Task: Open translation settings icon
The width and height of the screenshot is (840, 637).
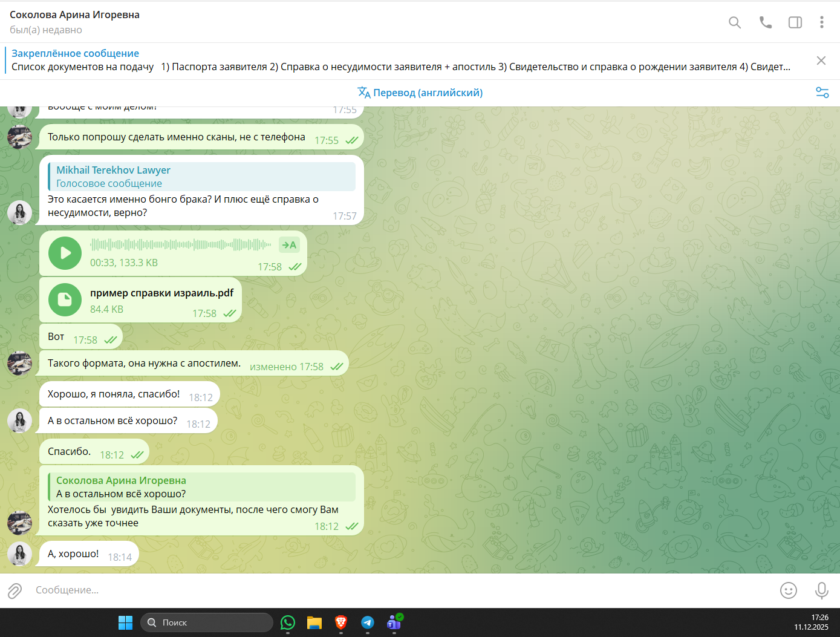Action: point(822,93)
